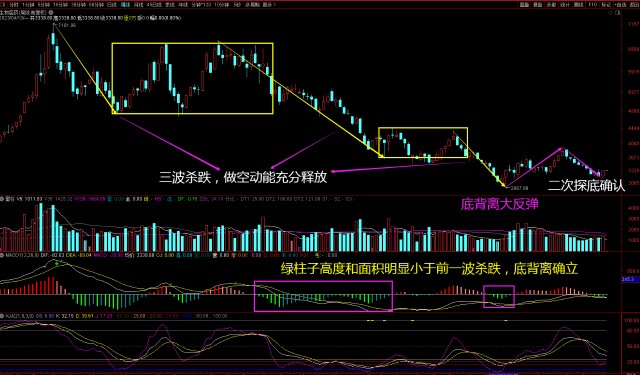This screenshot has width=640, height=375.
Task: Toggle the 多周期 multi-period view
Action: coord(252,4)
